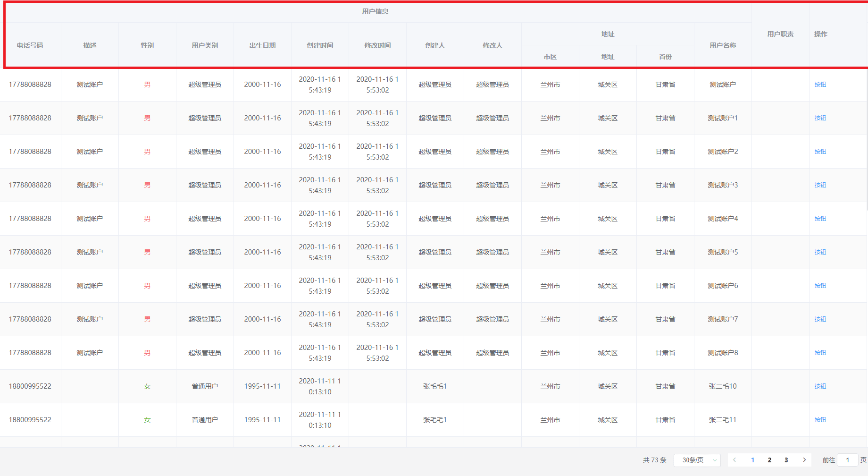Image resolution: width=868 pixels, height=476 pixels.
Task: Click the 性别 column header
Action: pyautogui.click(x=147, y=45)
